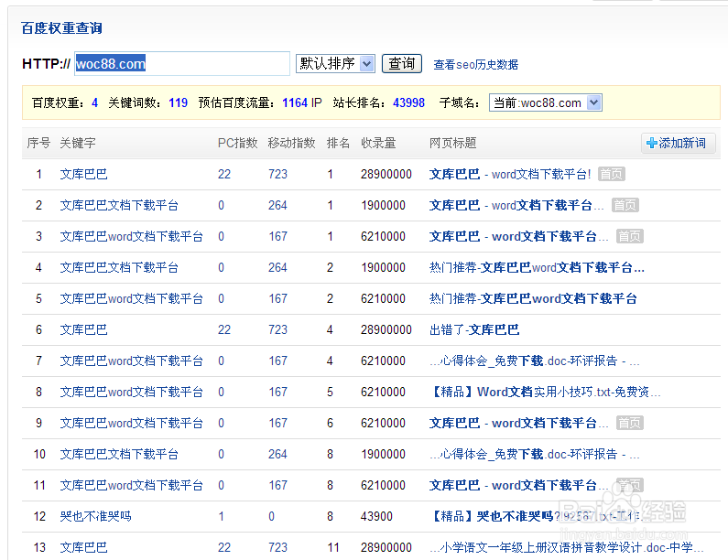The image size is (728, 560).
Task: Click mobile index 723 in row 1
Action: click(277, 174)
